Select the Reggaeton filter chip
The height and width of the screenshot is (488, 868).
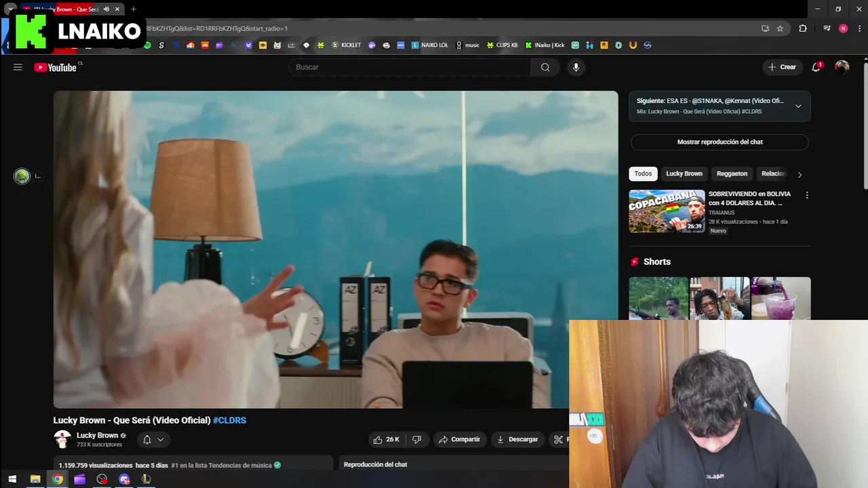[x=732, y=174]
